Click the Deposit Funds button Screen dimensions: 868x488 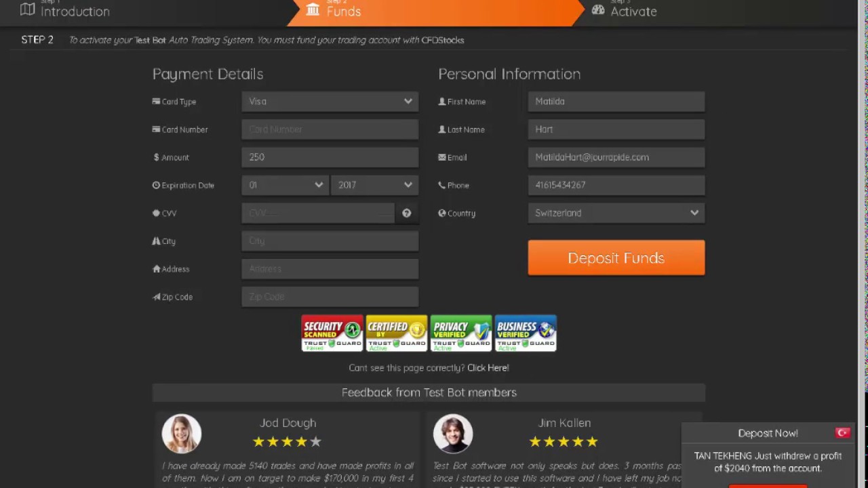coord(616,258)
